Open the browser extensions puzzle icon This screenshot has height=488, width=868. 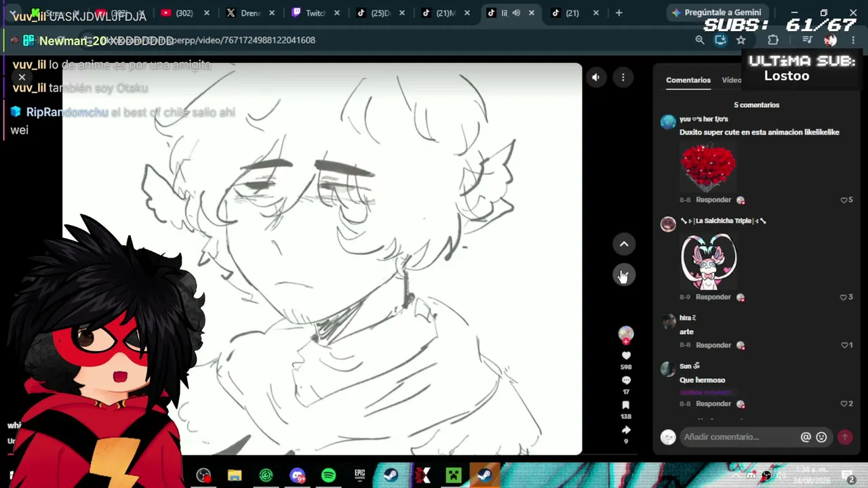[773, 40]
